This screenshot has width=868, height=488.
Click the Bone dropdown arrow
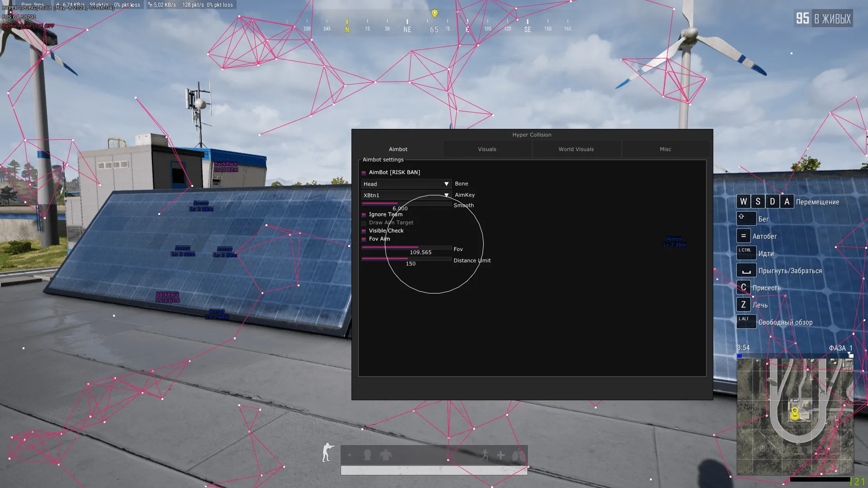pyautogui.click(x=446, y=184)
